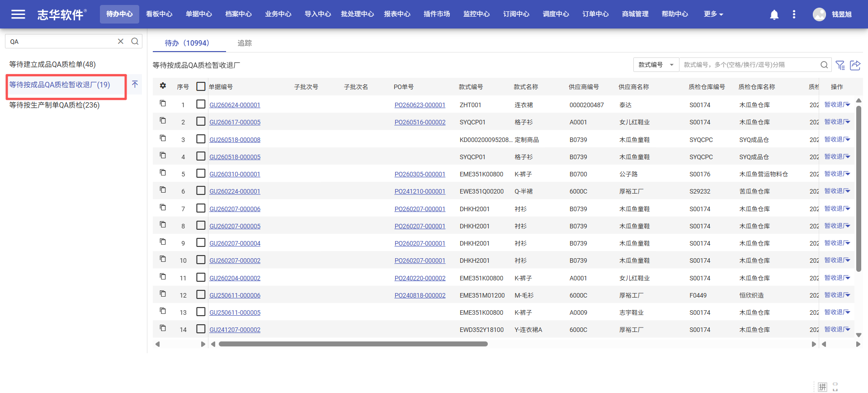Click the table horizontal scrollbar thumb
Image resolution: width=868 pixels, height=393 pixels.
point(353,344)
